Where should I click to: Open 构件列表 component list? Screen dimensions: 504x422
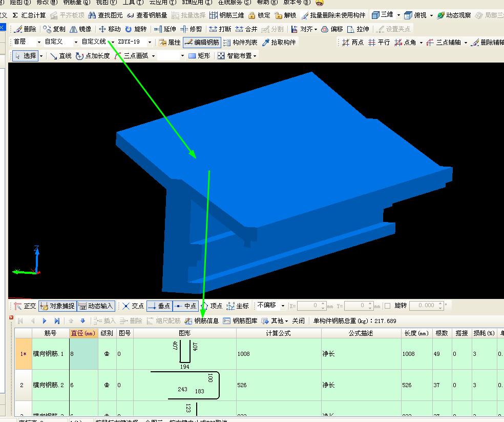(x=240, y=42)
